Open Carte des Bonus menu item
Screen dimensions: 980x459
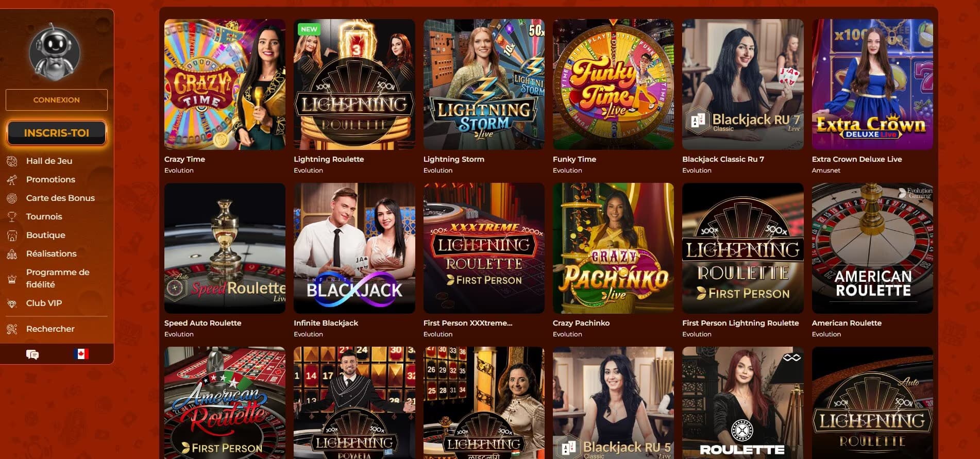(x=60, y=198)
